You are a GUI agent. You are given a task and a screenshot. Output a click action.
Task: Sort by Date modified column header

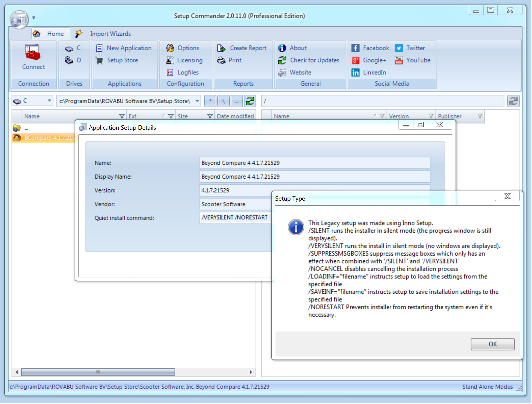(235, 116)
